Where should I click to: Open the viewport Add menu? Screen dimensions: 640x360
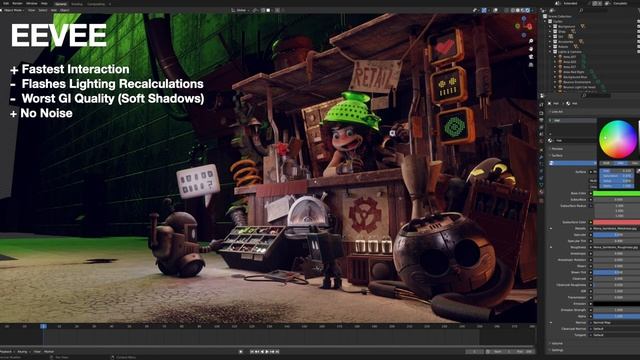pos(53,10)
